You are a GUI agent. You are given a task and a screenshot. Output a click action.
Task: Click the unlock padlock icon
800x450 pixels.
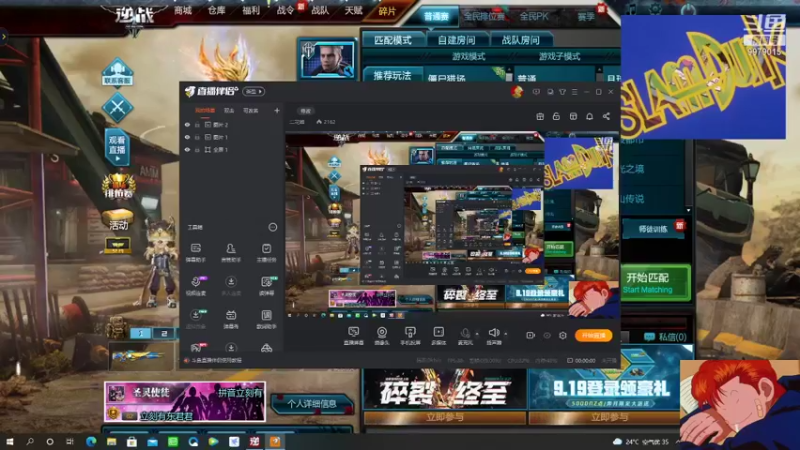point(556,116)
